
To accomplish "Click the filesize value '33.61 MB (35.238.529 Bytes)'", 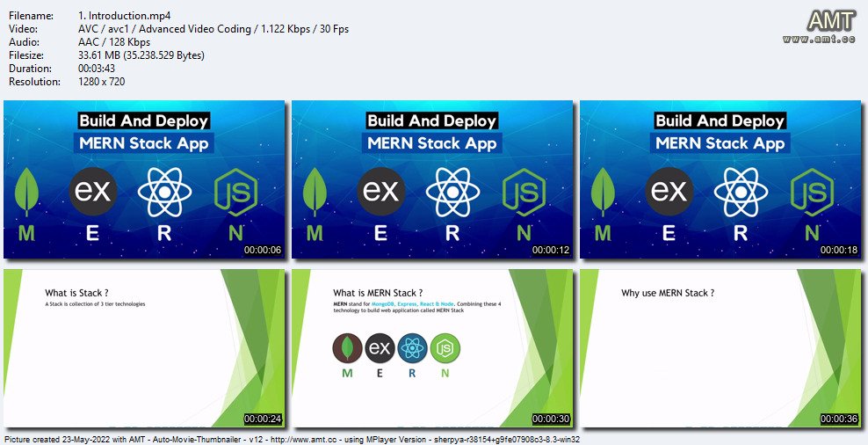I will coord(141,55).
